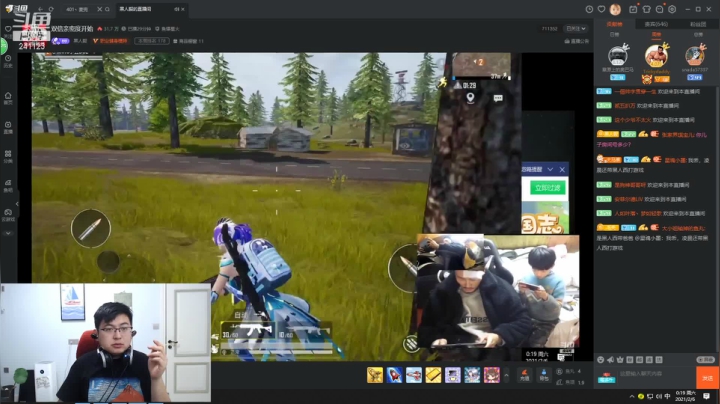720x404 pixels.
Task: Open the skin T-shirt icon
Action: 647,9
